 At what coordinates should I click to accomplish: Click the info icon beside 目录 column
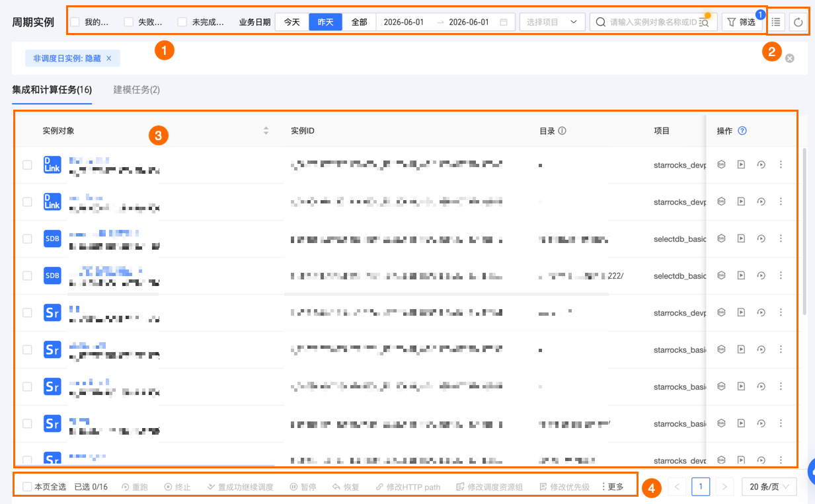[563, 131]
